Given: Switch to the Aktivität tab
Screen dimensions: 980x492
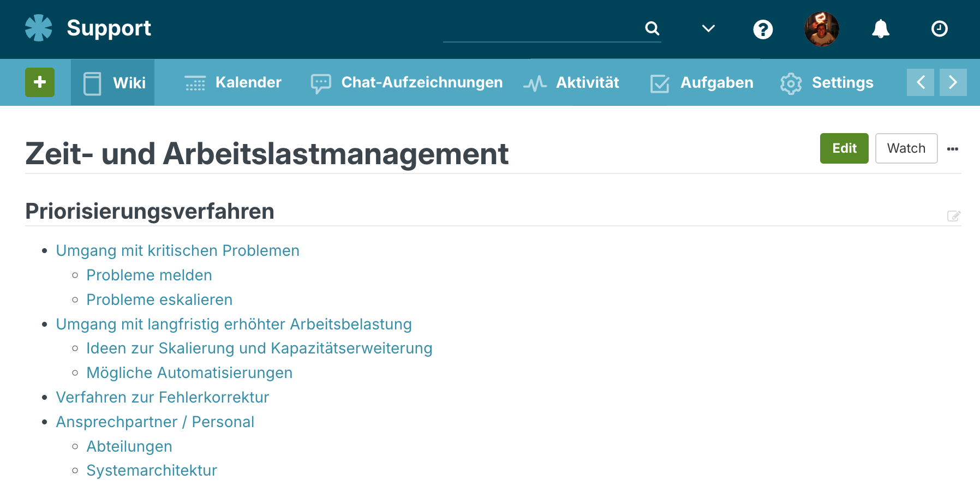Looking at the screenshot, I should 571,82.
